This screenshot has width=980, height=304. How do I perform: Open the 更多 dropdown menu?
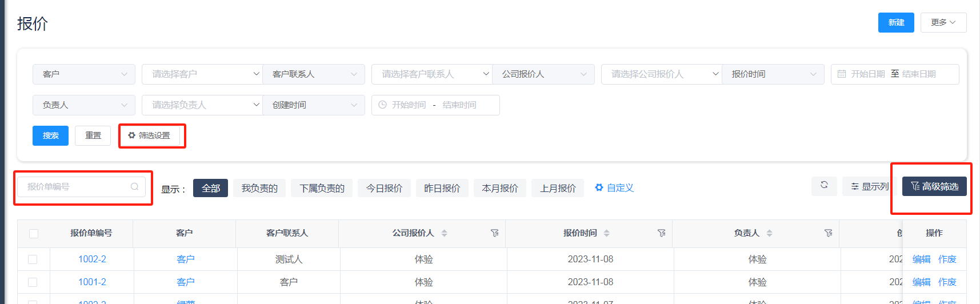(x=943, y=22)
